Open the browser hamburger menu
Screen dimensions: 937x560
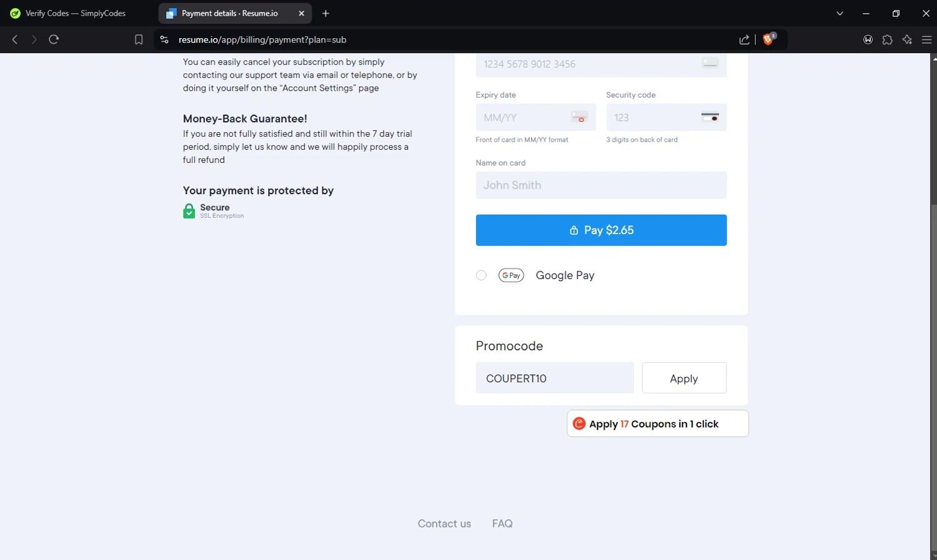coord(926,39)
